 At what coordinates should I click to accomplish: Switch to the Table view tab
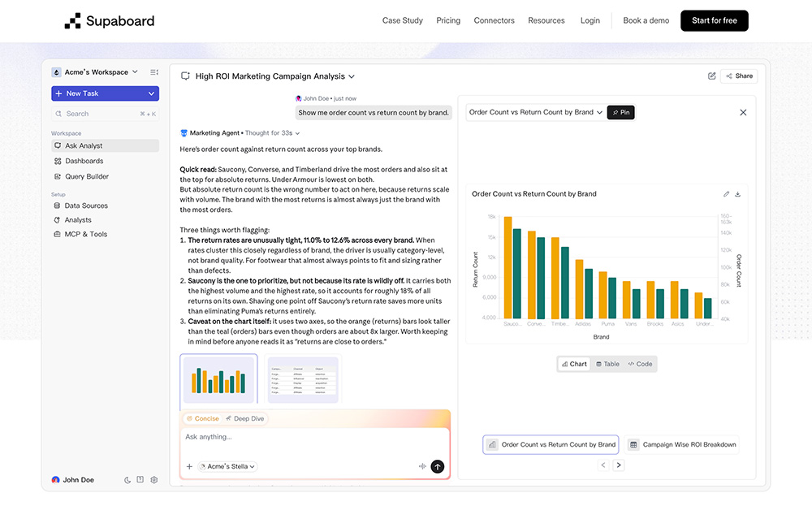(x=607, y=364)
